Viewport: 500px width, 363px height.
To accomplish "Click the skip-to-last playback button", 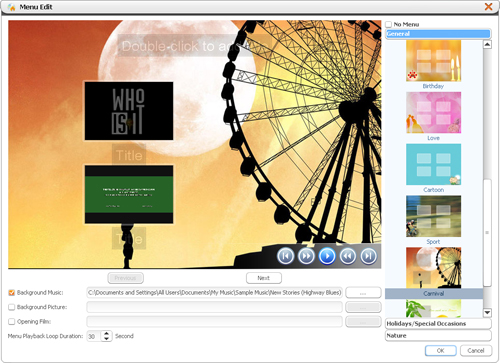I will (368, 256).
